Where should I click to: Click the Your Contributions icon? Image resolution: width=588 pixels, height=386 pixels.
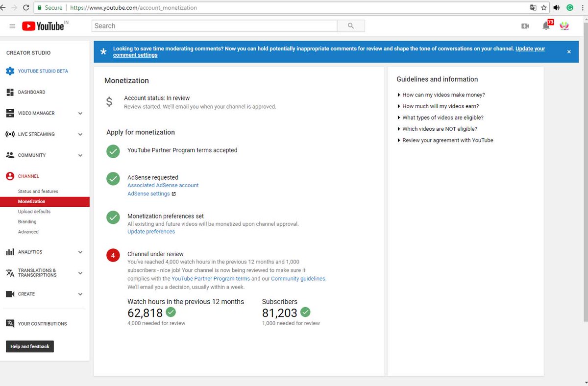[x=10, y=323]
